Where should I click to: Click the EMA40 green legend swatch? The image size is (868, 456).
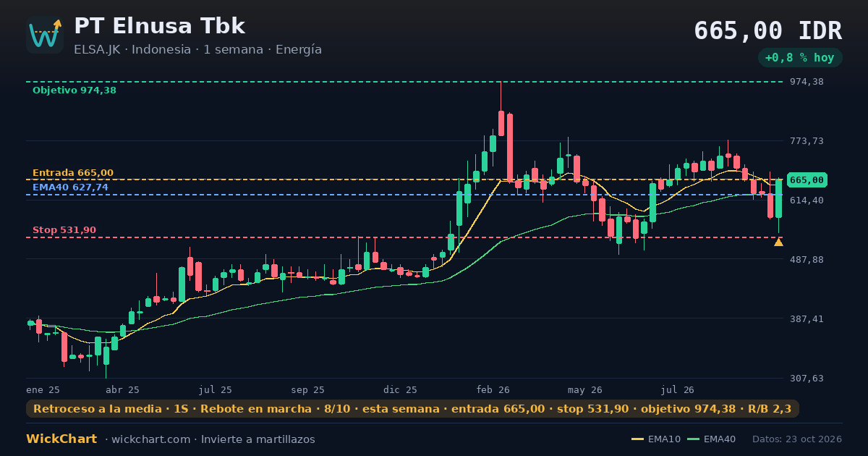[x=693, y=439]
